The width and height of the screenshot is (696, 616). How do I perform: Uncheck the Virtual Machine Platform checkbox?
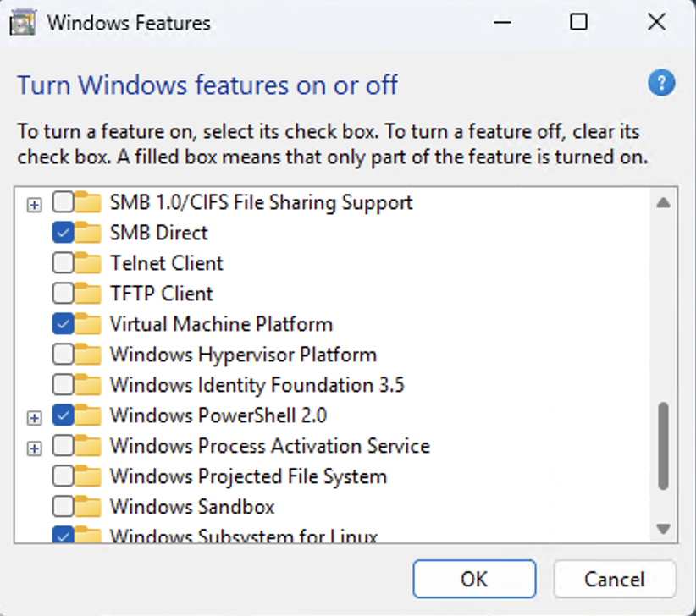(x=63, y=324)
